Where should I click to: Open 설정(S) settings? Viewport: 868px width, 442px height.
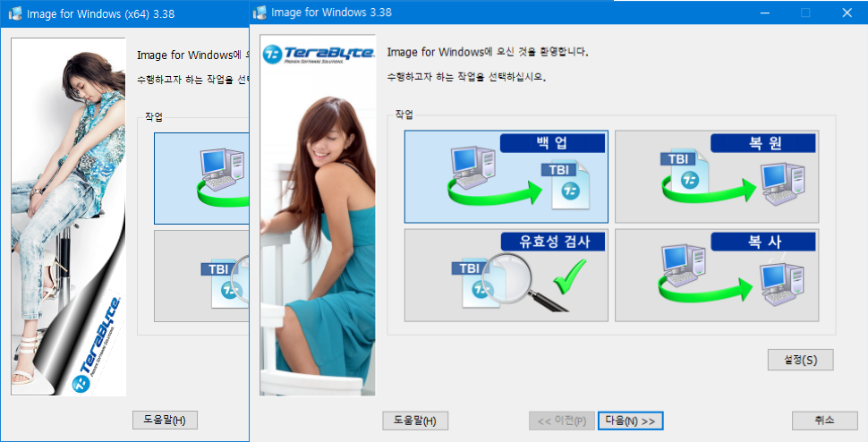coord(801,360)
